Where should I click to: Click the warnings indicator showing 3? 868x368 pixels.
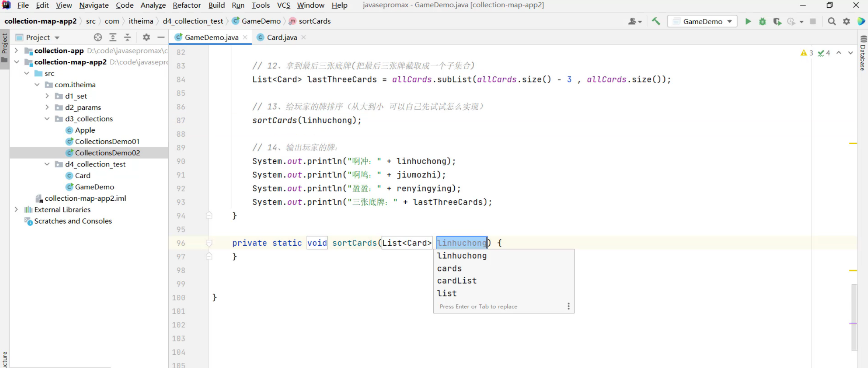pyautogui.click(x=807, y=53)
